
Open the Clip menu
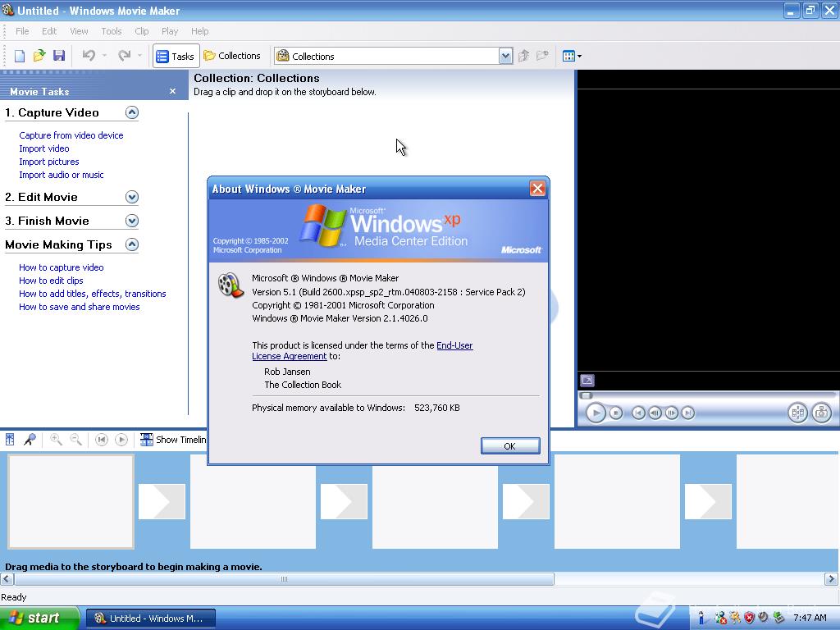coord(142,31)
